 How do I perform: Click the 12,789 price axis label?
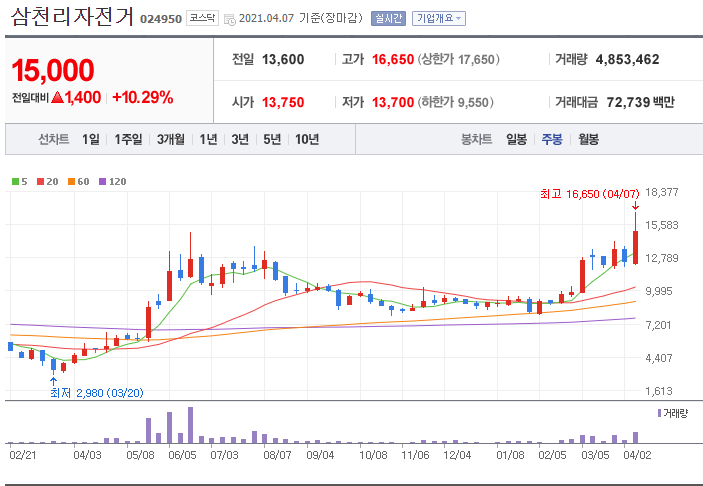pyautogui.click(x=662, y=258)
